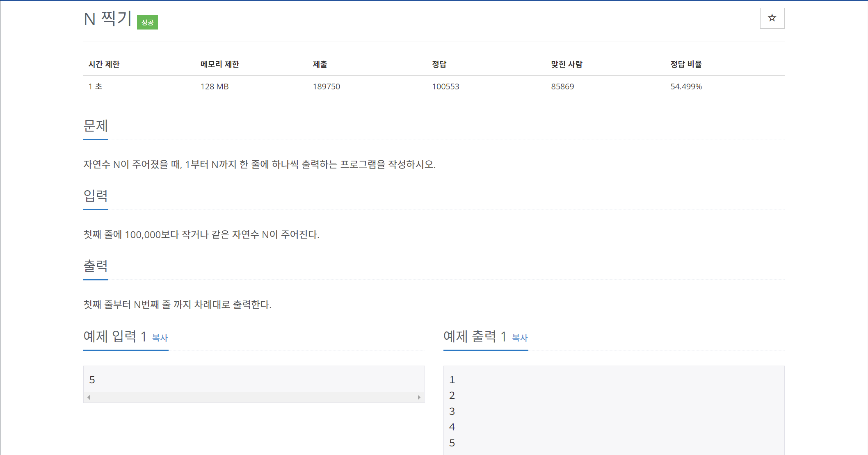Click right scroll arrow in sample input box

419,397
